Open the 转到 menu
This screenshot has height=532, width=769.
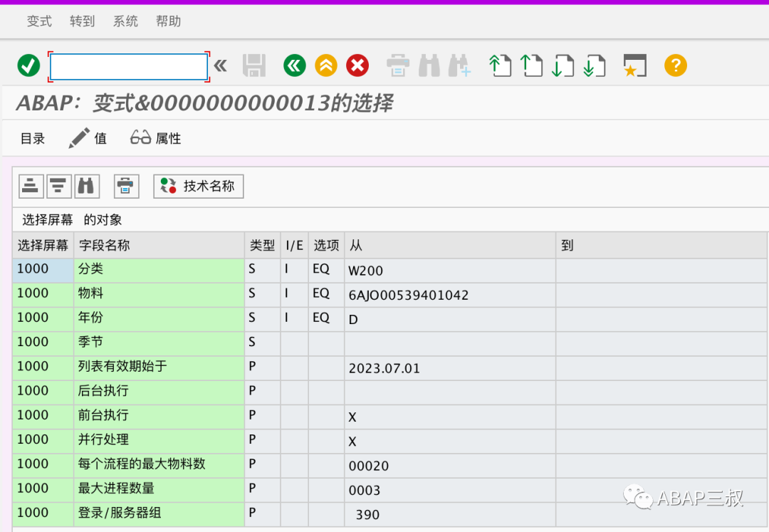(x=83, y=21)
